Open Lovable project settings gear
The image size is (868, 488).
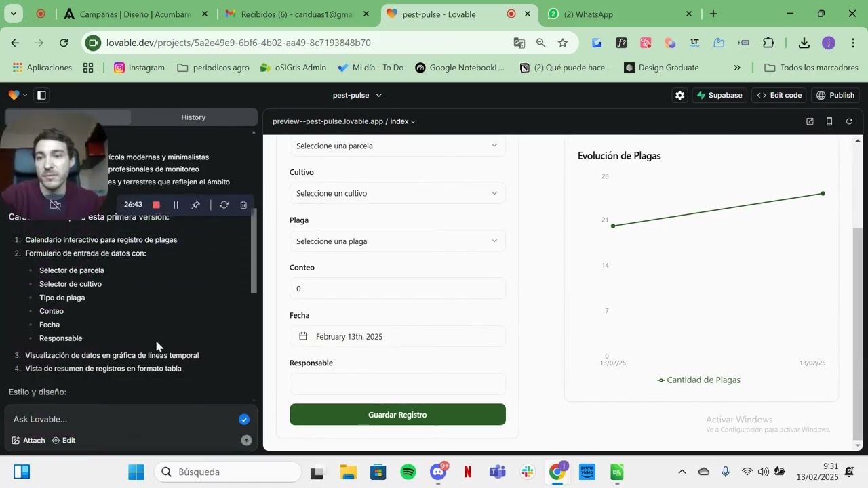click(x=679, y=96)
